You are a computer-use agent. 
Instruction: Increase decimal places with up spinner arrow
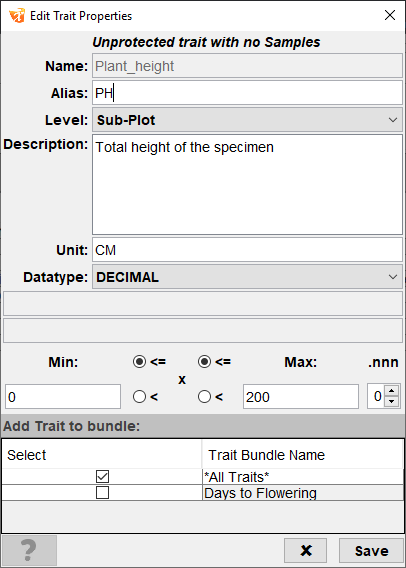point(392,391)
